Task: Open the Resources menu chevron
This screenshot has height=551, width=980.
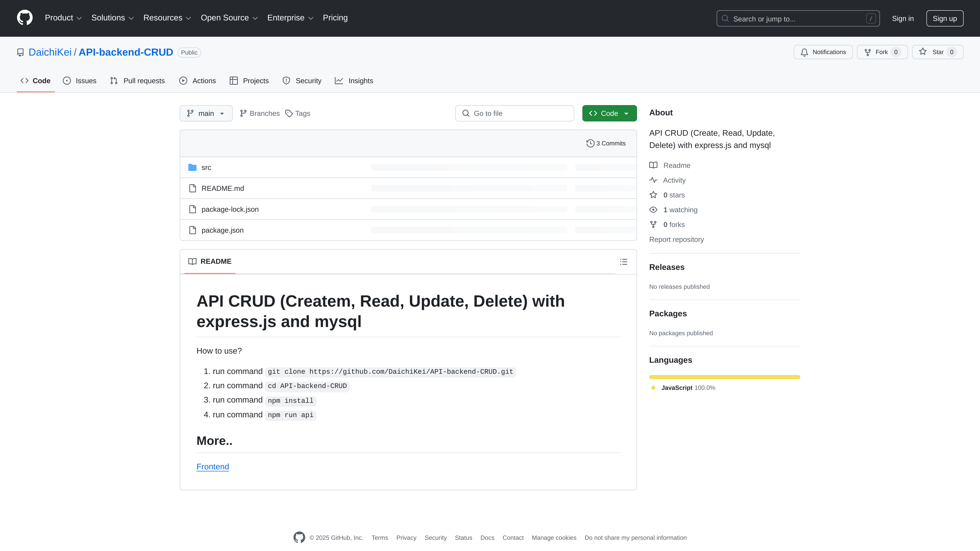Action: click(189, 18)
